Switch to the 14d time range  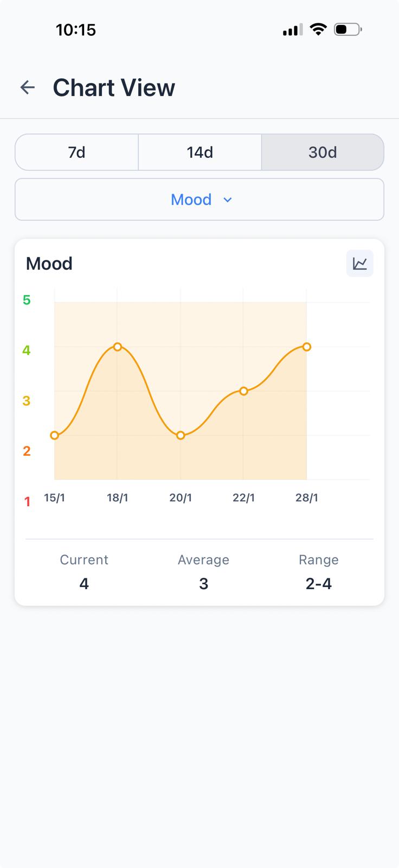[x=200, y=152]
